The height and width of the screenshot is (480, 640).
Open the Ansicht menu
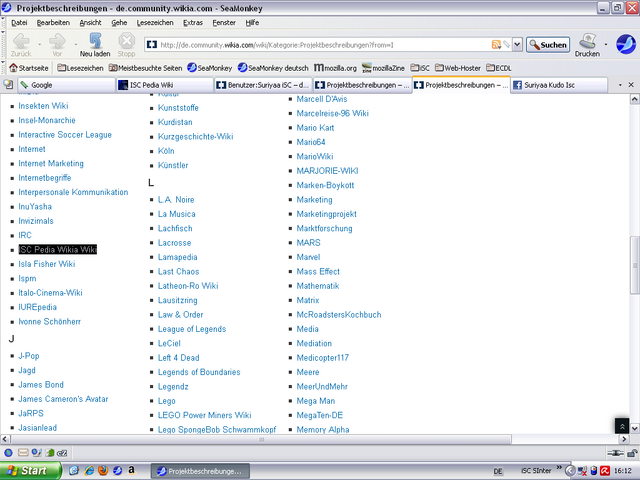(x=90, y=22)
